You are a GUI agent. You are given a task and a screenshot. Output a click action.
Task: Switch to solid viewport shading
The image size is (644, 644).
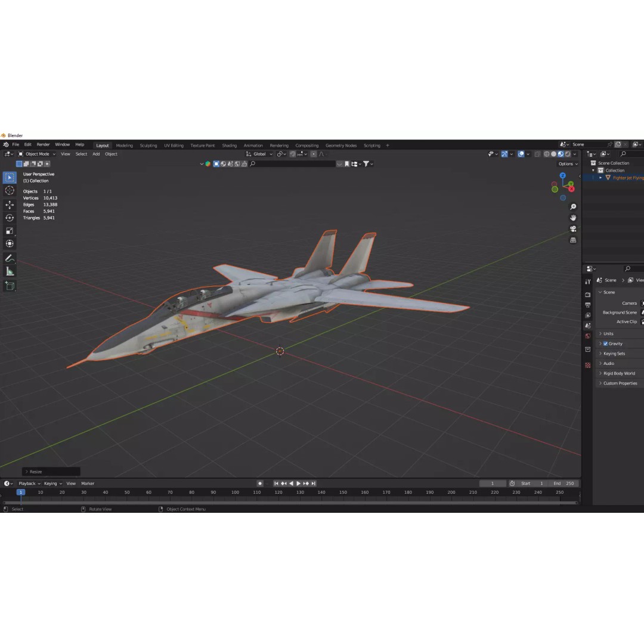(x=553, y=154)
